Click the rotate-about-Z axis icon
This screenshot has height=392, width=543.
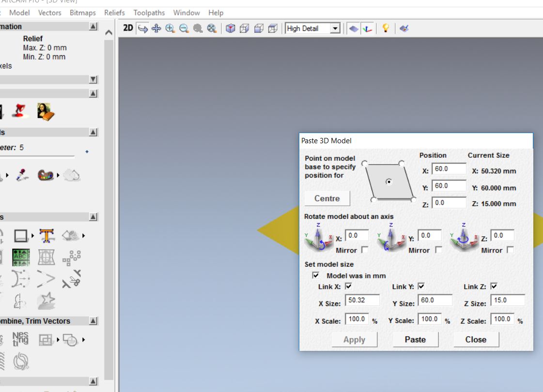click(464, 237)
